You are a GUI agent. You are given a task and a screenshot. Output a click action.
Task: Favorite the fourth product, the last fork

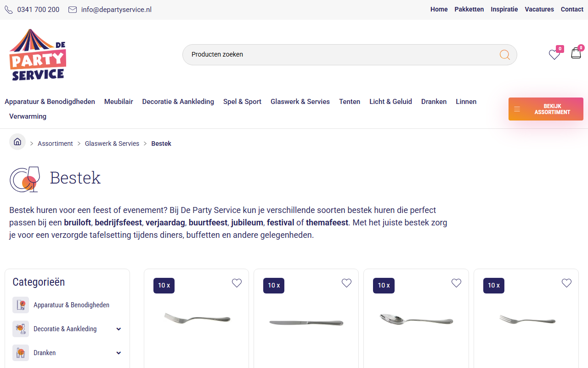coord(566,283)
